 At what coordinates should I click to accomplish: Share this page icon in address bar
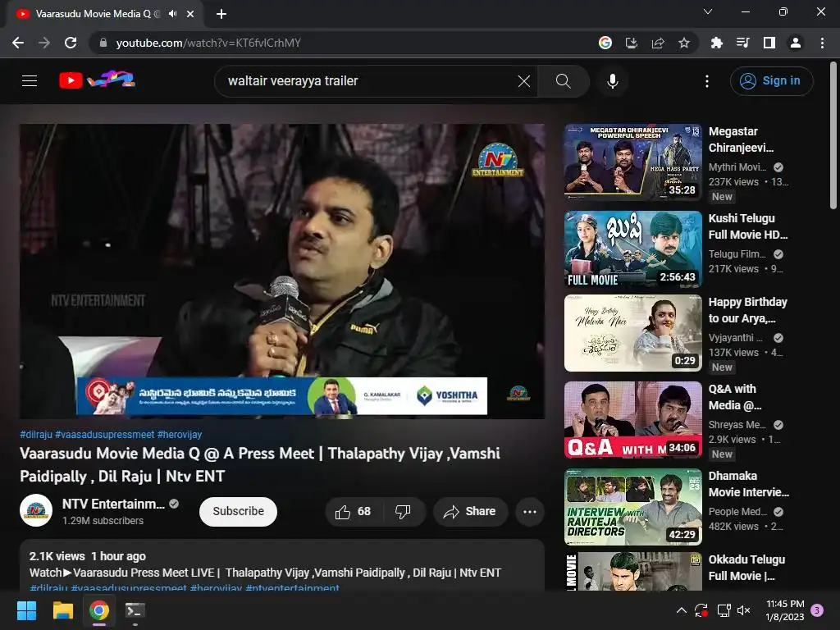click(658, 43)
